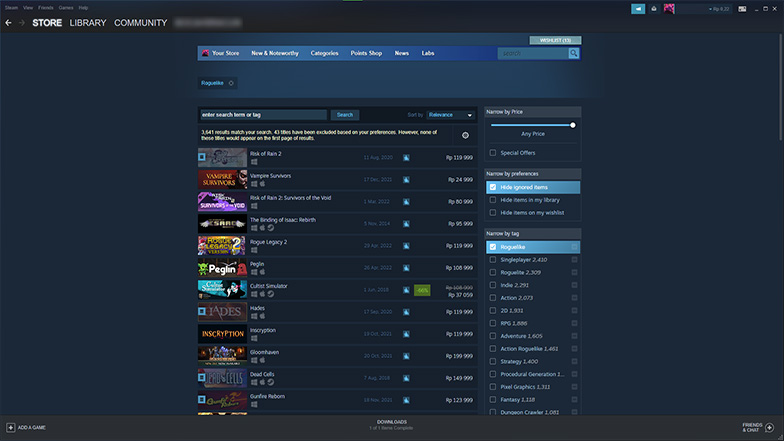Open the Sort by Relevance dropdown
Screen dimensions: 784x441
click(450, 115)
